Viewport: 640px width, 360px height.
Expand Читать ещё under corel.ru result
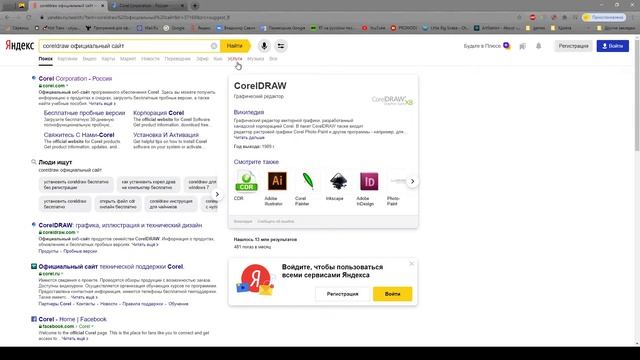click(x=84, y=297)
